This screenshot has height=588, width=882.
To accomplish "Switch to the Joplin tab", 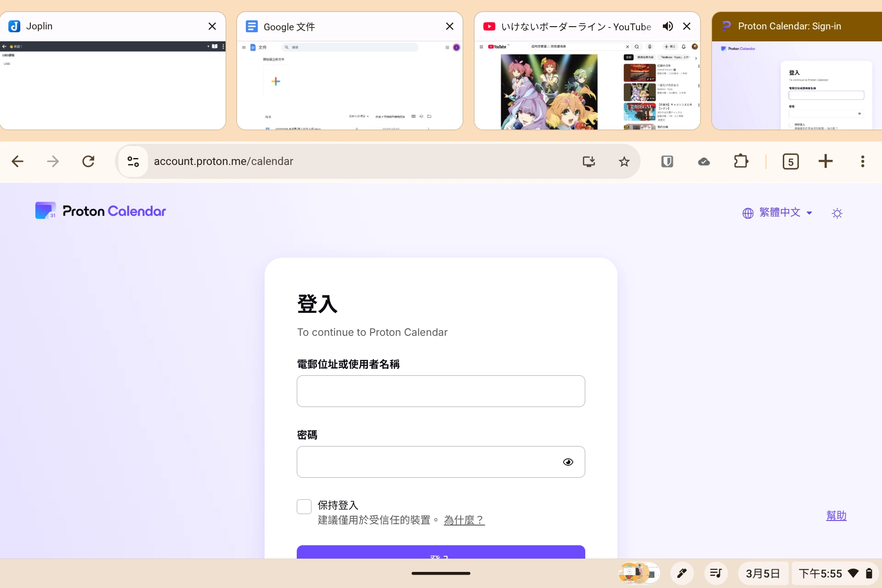I will click(106, 27).
